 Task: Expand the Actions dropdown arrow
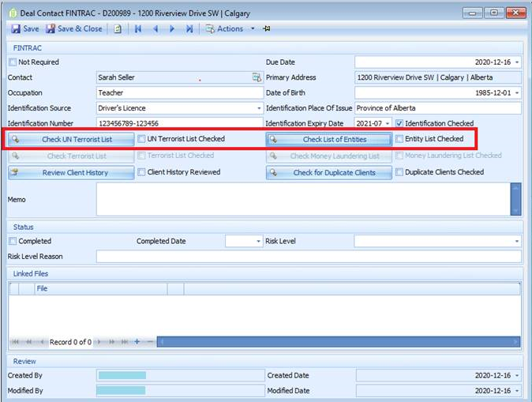pyautogui.click(x=253, y=29)
